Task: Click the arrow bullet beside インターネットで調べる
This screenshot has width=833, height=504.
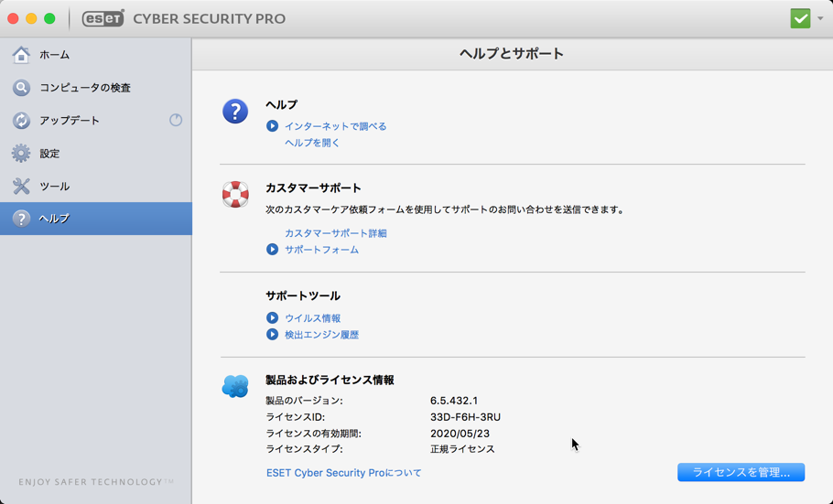Action: pos(272,126)
